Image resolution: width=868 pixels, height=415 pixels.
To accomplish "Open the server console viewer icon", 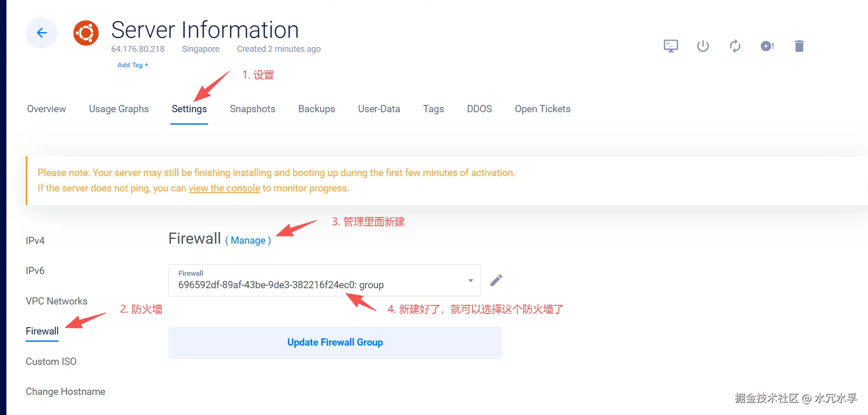I will (671, 46).
